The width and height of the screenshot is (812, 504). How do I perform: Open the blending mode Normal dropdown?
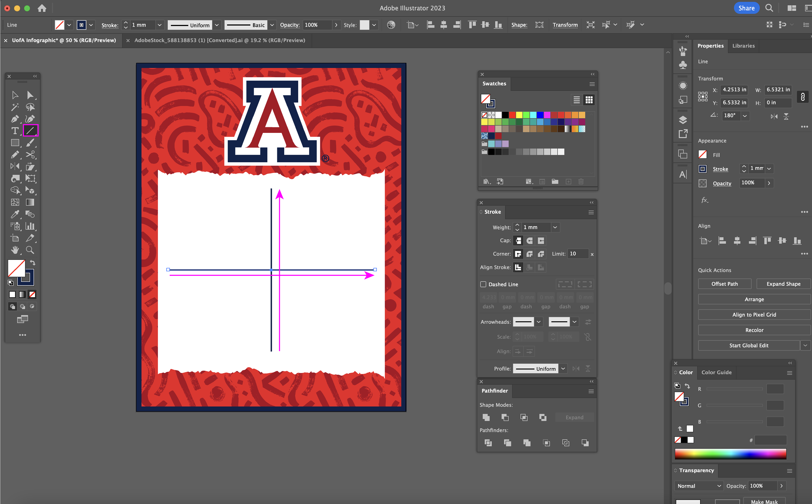coord(699,486)
